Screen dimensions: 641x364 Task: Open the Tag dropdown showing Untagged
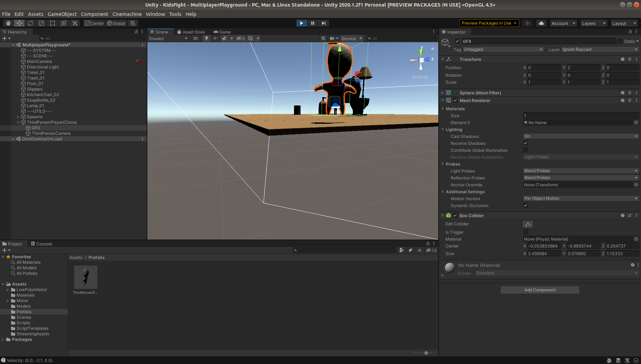click(x=503, y=49)
